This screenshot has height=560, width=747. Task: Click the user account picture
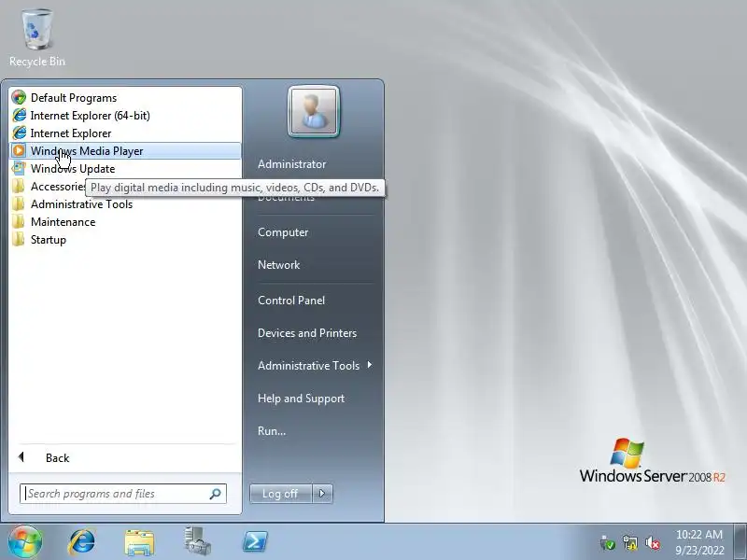pyautogui.click(x=314, y=111)
